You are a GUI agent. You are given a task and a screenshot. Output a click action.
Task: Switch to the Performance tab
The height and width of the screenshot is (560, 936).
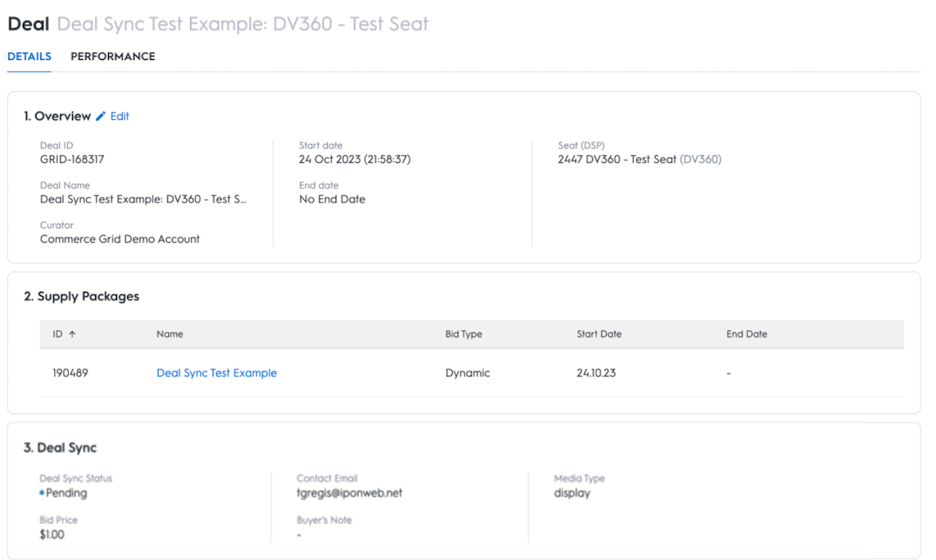click(x=113, y=56)
